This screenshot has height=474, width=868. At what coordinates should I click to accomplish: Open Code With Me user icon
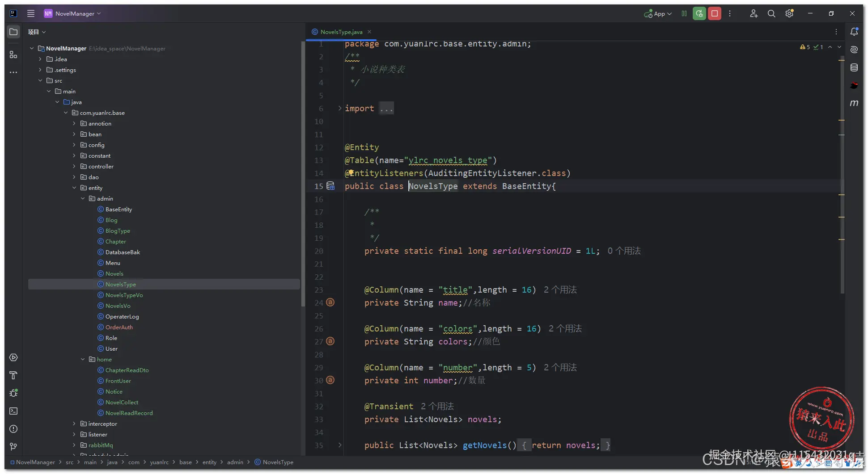click(x=754, y=13)
